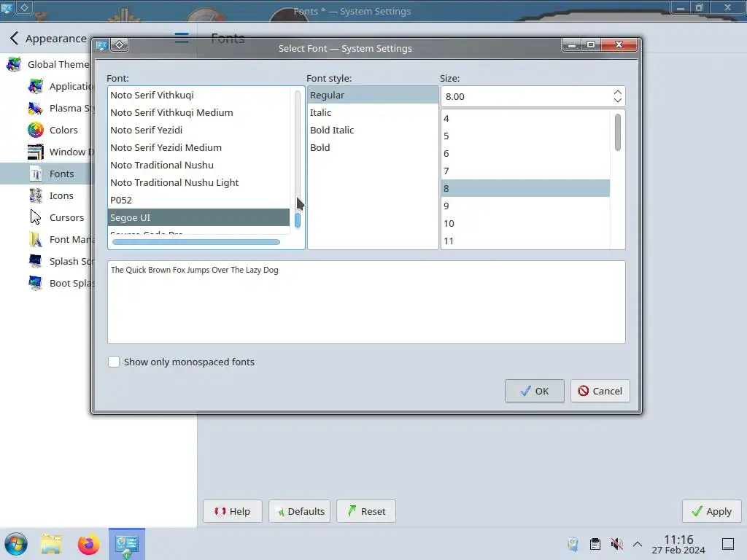Pick size 7 from the size list
Screen dimensions: 747x560
point(525,171)
